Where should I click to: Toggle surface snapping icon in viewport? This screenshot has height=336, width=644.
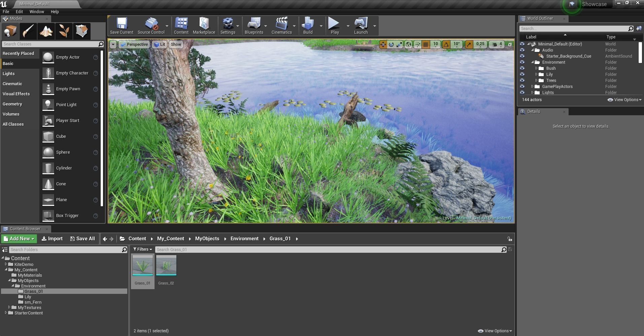click(417, 44)
